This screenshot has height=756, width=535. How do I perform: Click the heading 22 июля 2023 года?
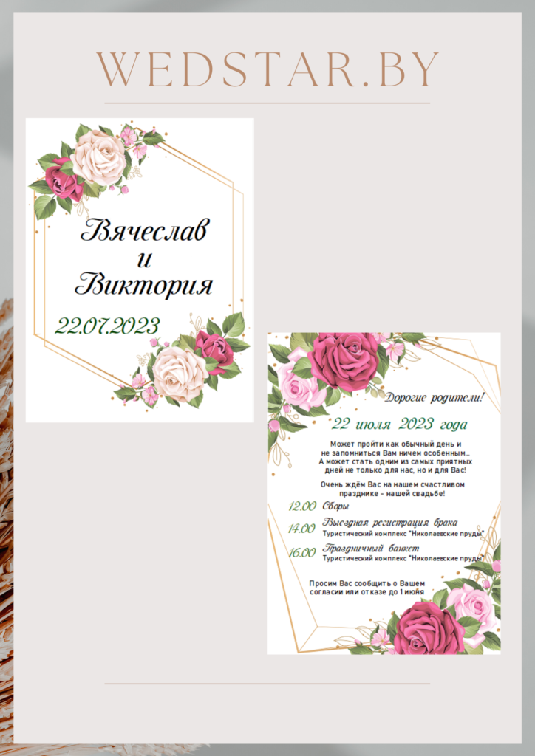click(x=398, y=425)
